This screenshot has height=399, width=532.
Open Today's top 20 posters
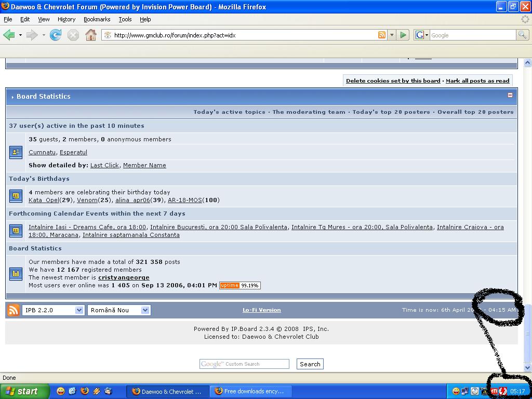click(391, 112)
